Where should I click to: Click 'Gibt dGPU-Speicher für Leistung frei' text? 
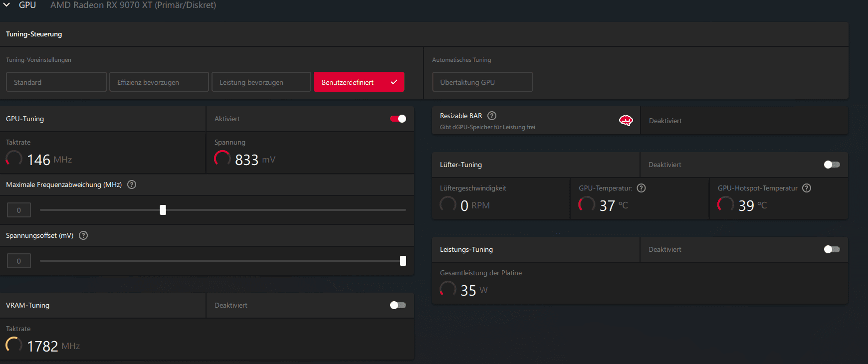coord(487,127)
